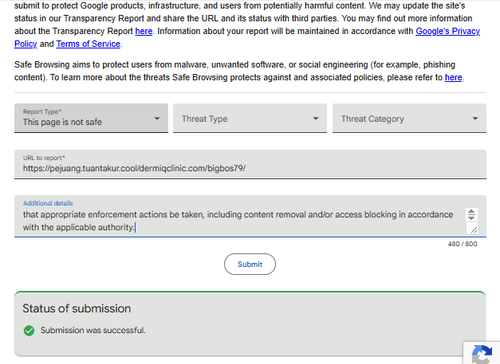
Task: Click the textarea scroll stepper arrows
Action: coord(471,214)
